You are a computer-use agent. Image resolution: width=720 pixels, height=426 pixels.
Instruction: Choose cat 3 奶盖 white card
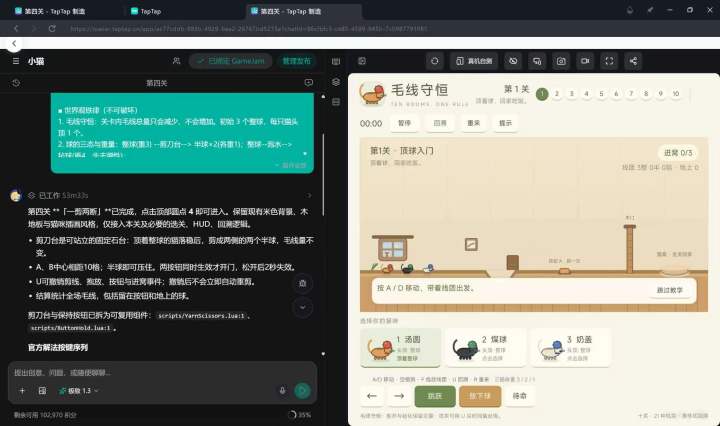(x=571, y=348)
